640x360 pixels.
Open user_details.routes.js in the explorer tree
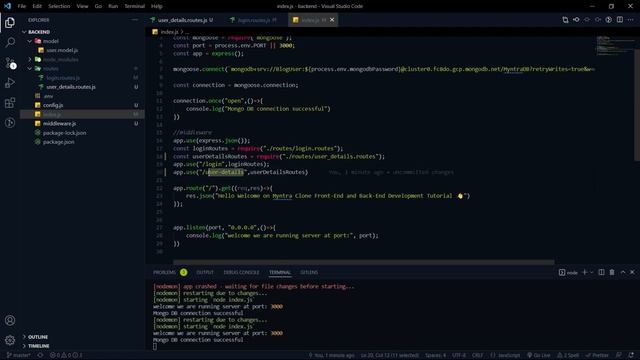click(71, 87)
